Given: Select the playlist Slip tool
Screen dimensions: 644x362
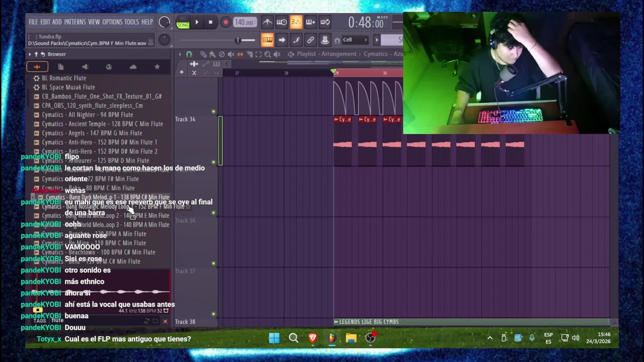Looking at the screenshot, I should (240, 54).
